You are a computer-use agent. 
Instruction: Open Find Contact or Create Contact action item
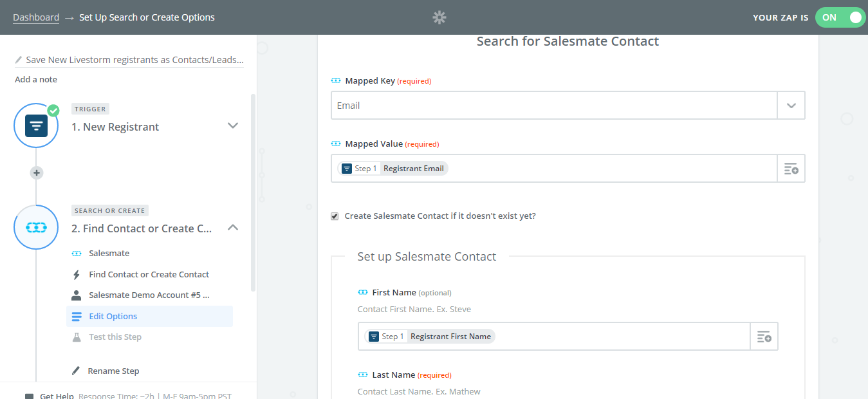tap(149, 274)
